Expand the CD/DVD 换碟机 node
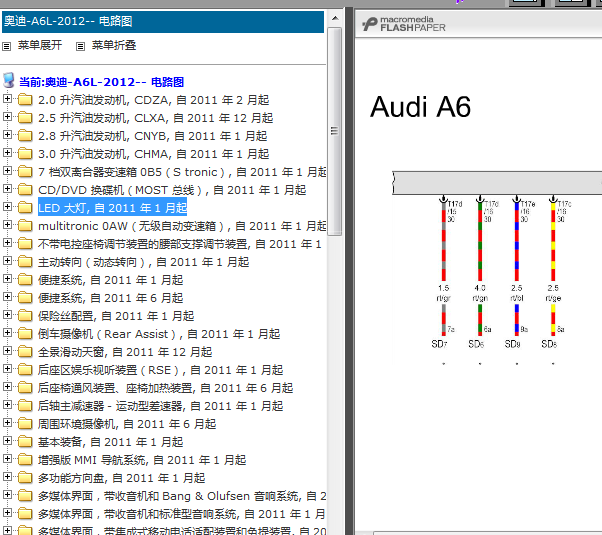This screenshot has height=535, width=602. (x=7, y=189)
